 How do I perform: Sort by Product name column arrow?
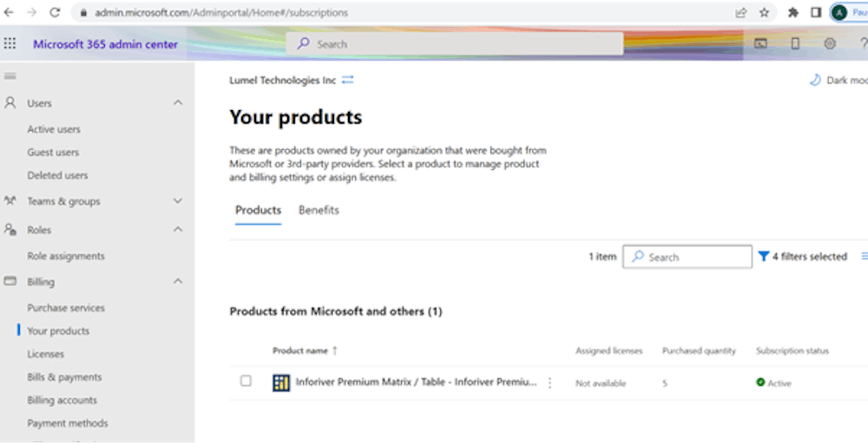(x=335, y=350)
